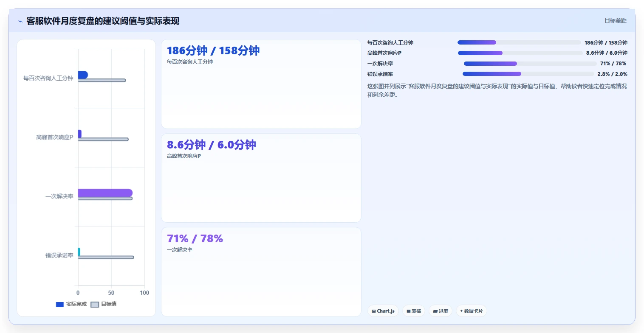Image resolution: width=644 pixels, height=333 pixels.
Task: Click progress row value 71% / 78%
Action: coord(613,64)
